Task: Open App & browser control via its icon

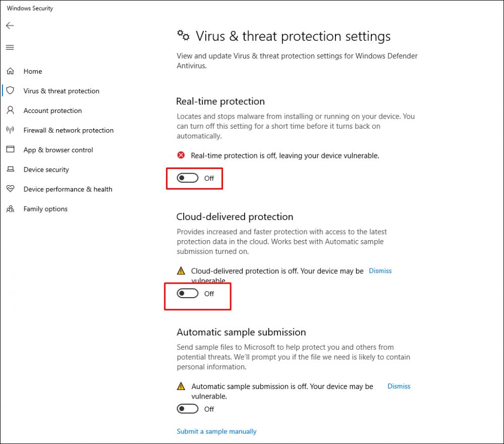Action: (x=10, y=150)
